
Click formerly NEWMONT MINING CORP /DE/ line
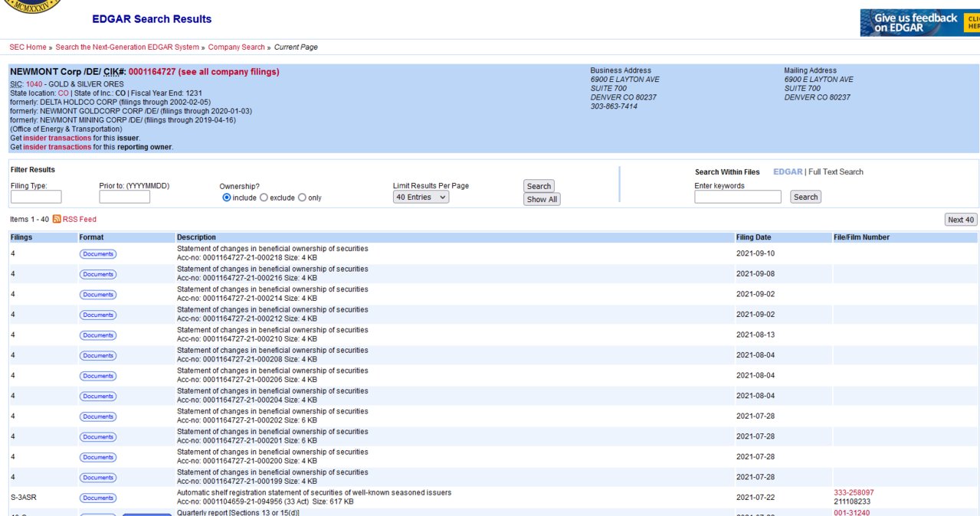pyautogui.click(x=123, y=120)
